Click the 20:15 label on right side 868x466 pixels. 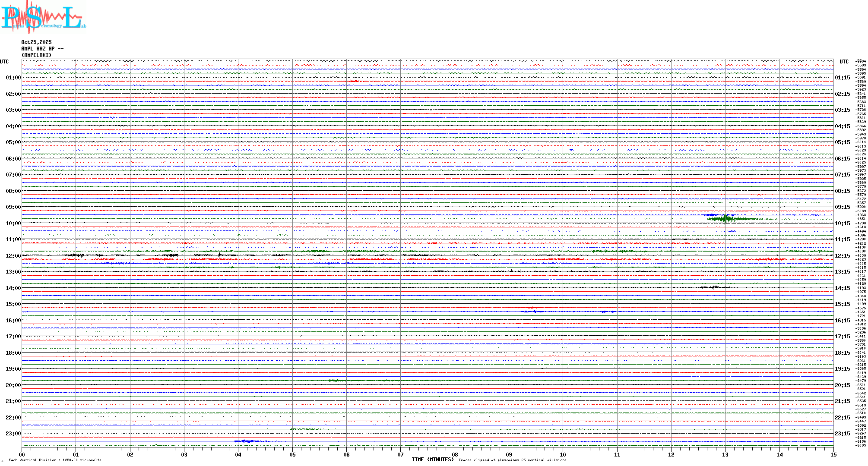pos(842,385)
